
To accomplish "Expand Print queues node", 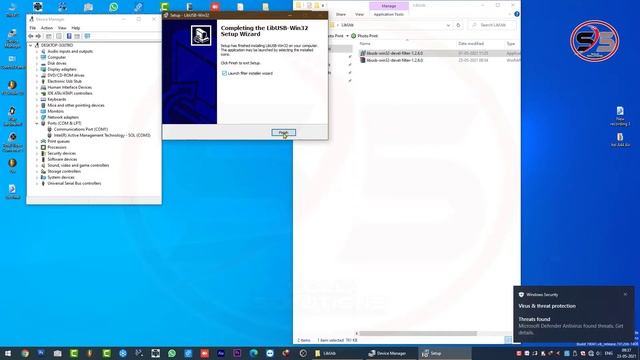I will tap(37, 141).
